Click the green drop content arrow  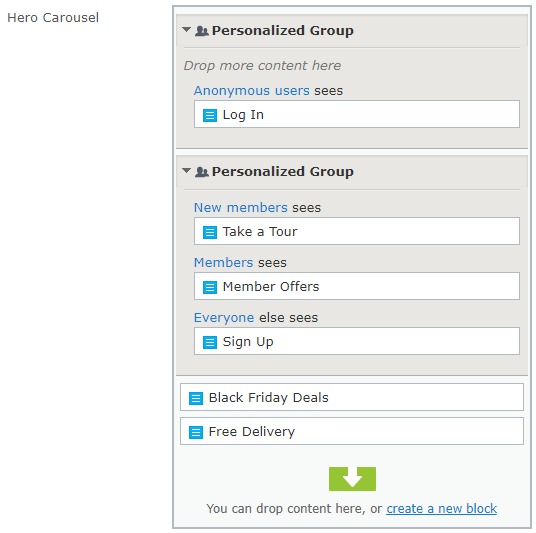coord(352,479)
